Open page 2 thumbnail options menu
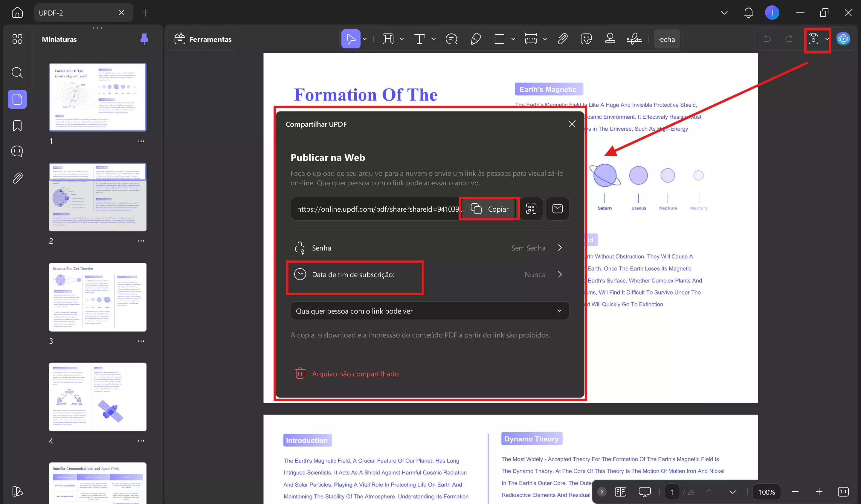Screen dimensions: 861x504 (x=141, y=241)
